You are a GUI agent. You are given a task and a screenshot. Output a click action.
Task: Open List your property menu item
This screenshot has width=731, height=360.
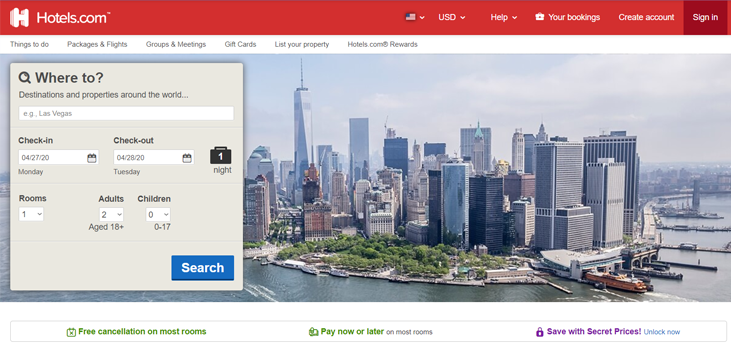(302, 44)
